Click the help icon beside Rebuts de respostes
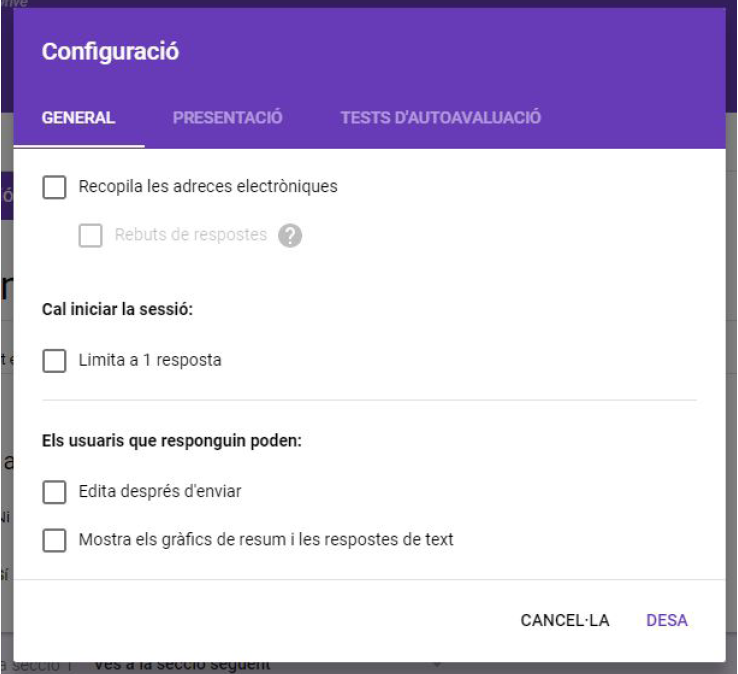Screen dimensions: 738x674 click(290, 236)
